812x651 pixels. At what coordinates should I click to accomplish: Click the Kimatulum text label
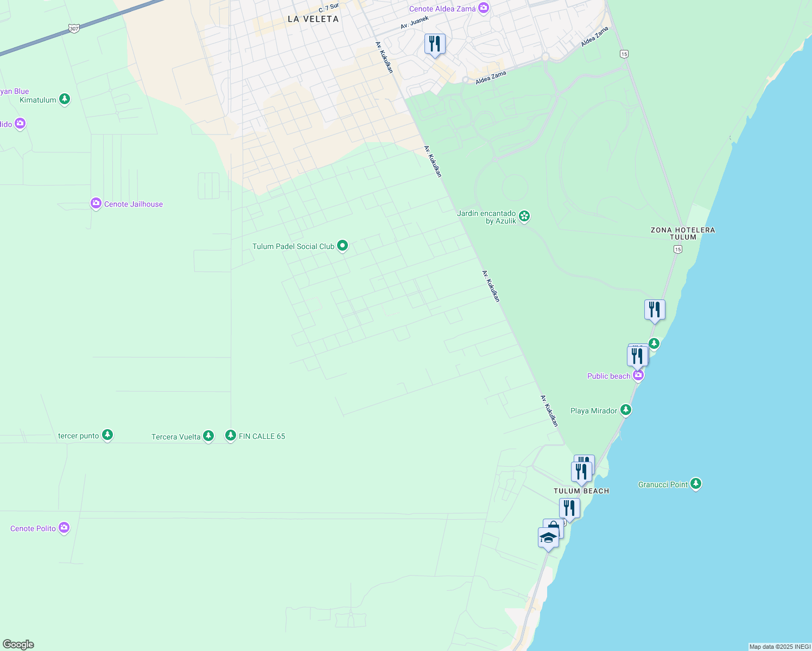pos(38,100)
